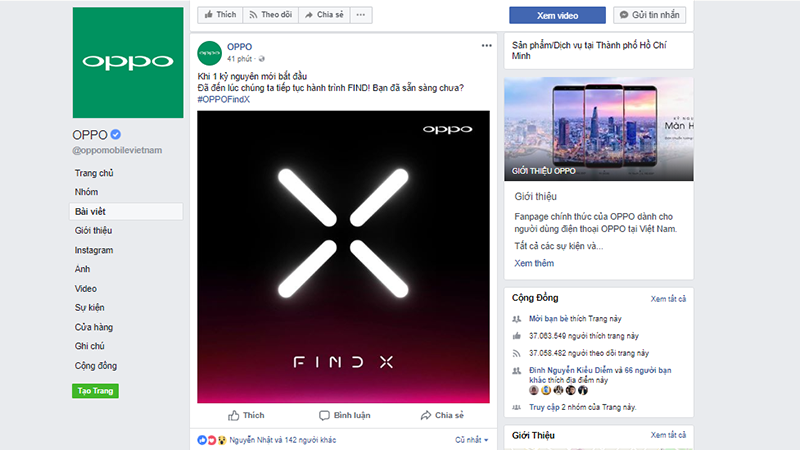Click the green Tạo Trang button
Screen dimensions: 800x450
95,390
